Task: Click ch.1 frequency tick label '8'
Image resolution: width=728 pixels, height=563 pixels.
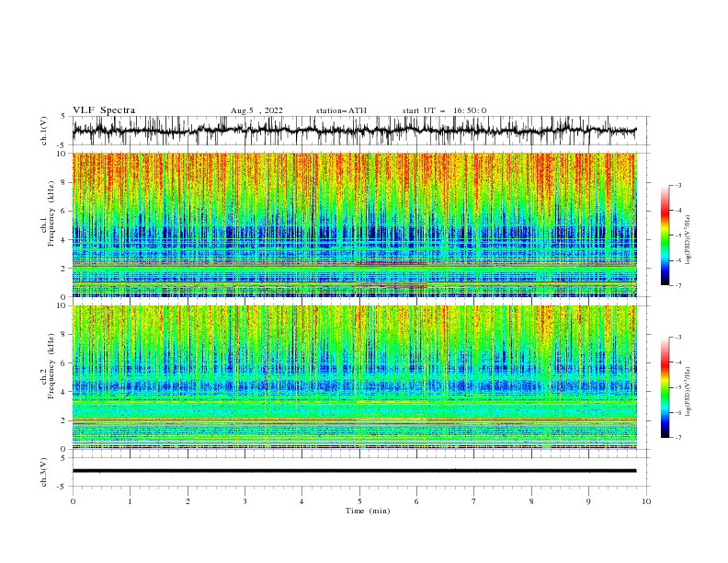Action: (x=64, y=182)
